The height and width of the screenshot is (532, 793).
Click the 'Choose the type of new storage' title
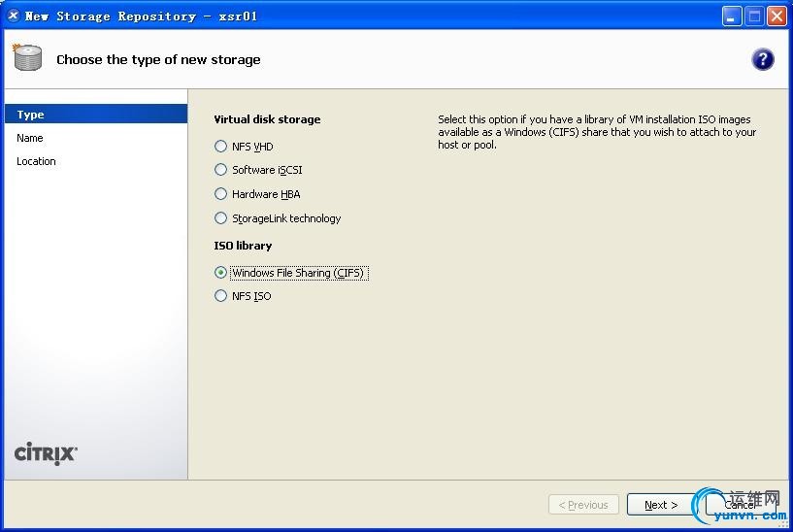[158, 59]
